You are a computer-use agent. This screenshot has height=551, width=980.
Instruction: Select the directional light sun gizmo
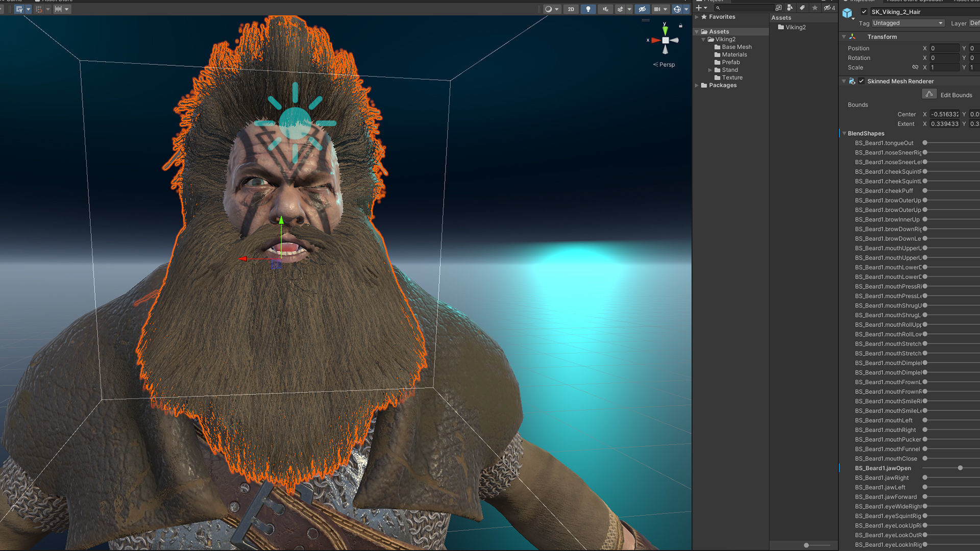click(x=295, y=123)
